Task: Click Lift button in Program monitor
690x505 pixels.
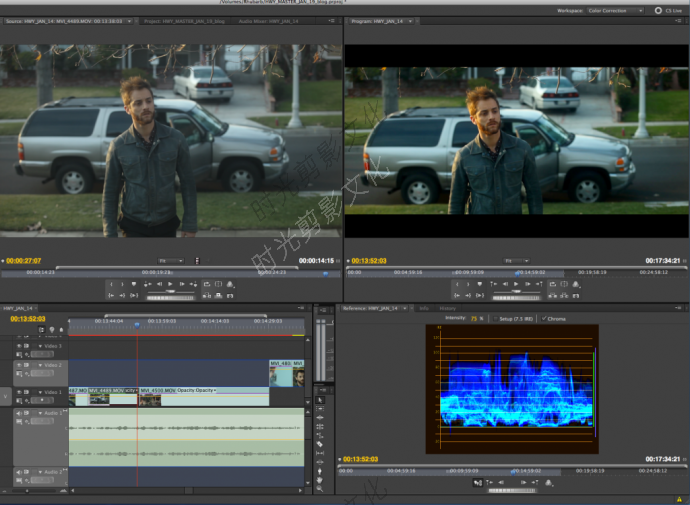Action: (x=553, y=296)
